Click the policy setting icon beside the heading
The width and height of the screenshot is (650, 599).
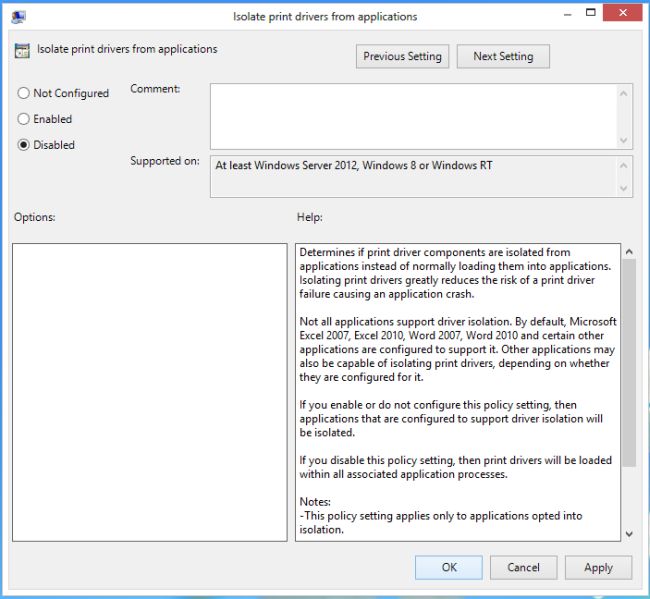pyautogui.click(x=22, y=51)
